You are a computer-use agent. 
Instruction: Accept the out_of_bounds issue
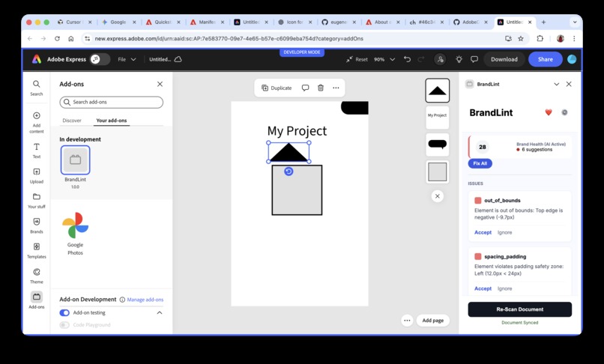[x=483, y=233]
